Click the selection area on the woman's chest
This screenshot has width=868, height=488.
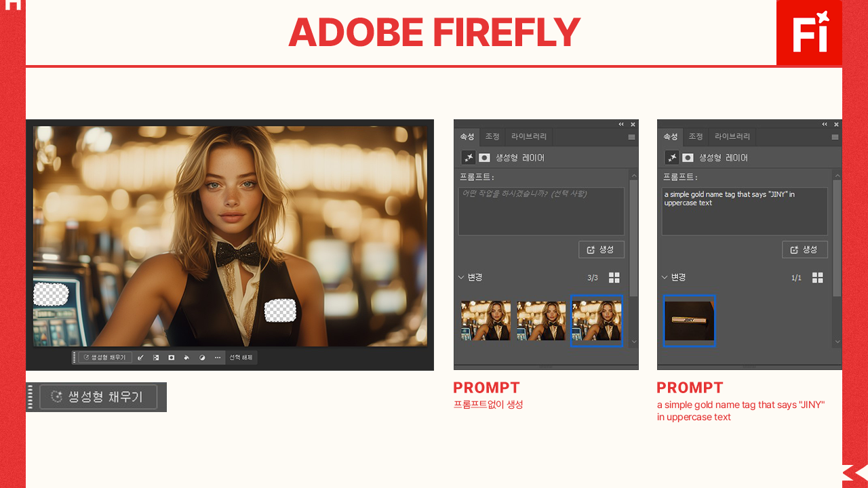coord(280,310)
